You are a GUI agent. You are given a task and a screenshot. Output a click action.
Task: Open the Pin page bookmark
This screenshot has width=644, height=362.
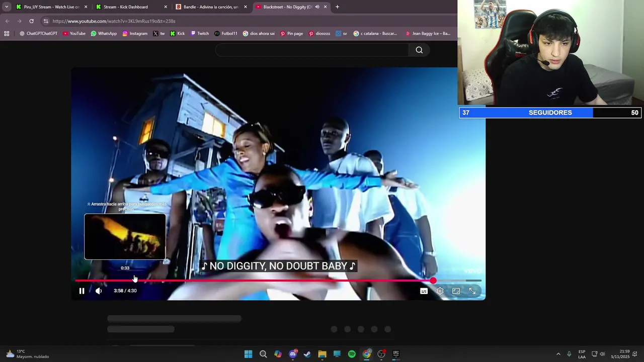[x=292, y=34]
